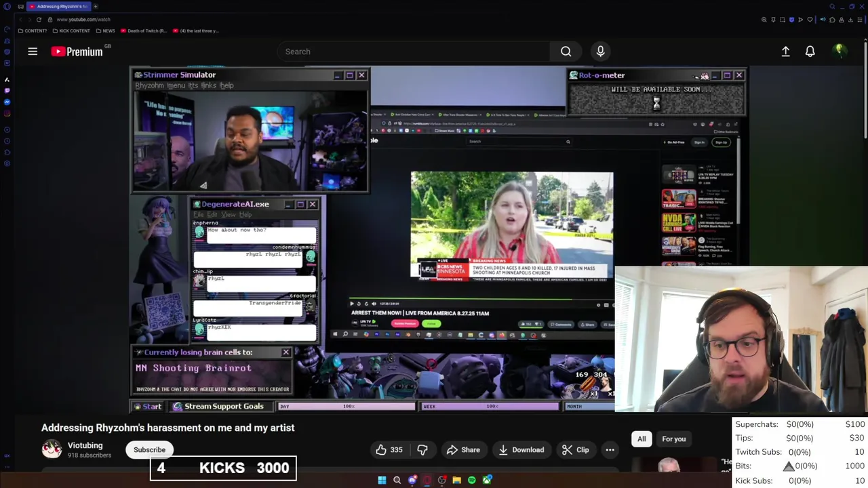Open Xbox app from the taskbar
This screenshot has width=868, height=488.
(x=486, y=480)
